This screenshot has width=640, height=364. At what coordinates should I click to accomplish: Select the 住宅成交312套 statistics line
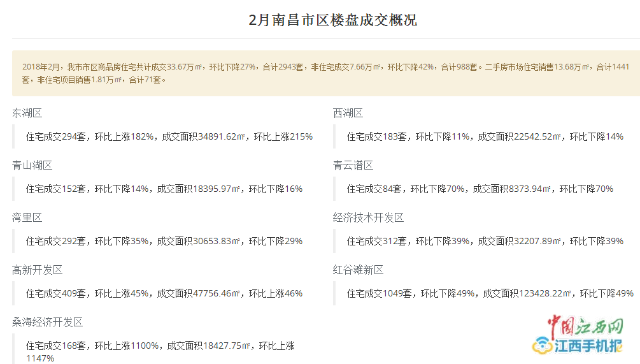485,241
